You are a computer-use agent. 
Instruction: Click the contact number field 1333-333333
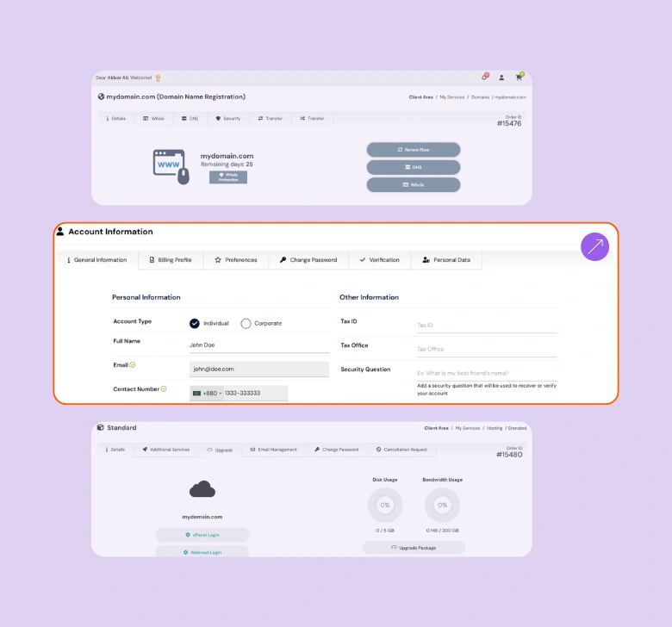click(255, 393)
